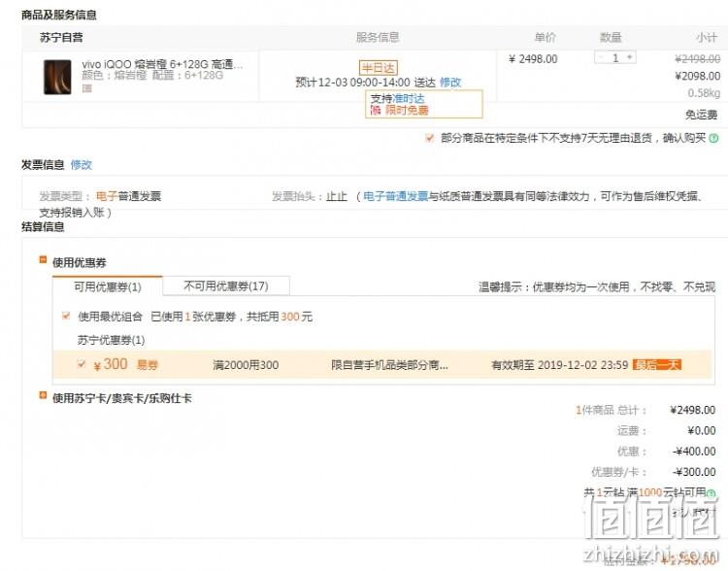Image resolution: width=728 pixels, height=571 pixels.
Task: Click 修改 next to the delivery time
Action: [450, 83]
